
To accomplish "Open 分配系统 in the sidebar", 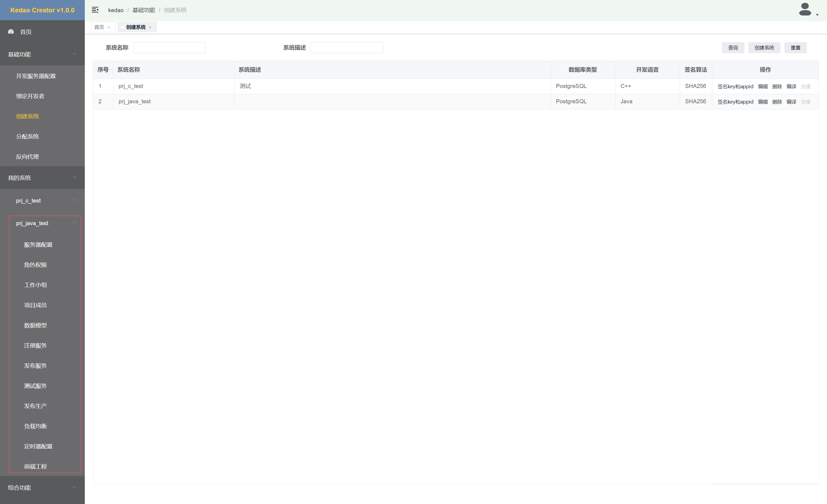I will pyautogui.click(x=27, y=136).
